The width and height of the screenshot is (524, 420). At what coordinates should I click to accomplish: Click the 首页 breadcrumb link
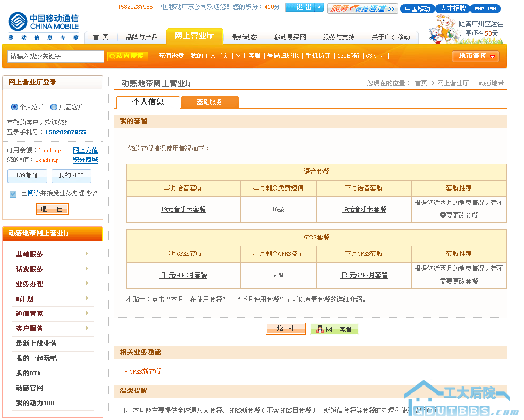click(421, 83)
